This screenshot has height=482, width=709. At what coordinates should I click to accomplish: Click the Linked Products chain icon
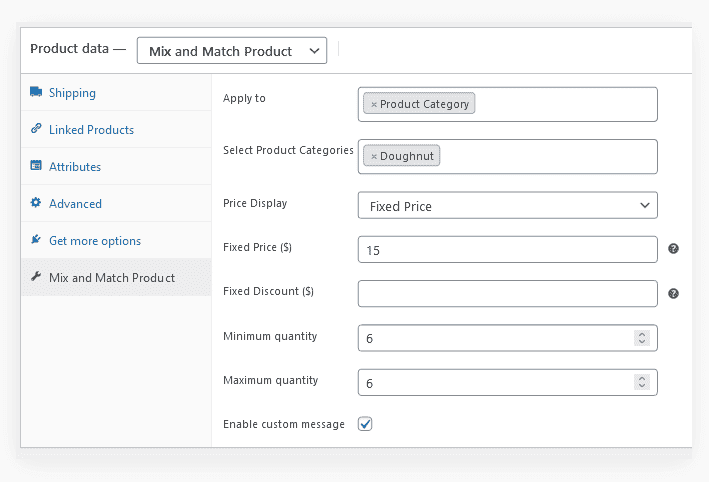coord(36,130)
